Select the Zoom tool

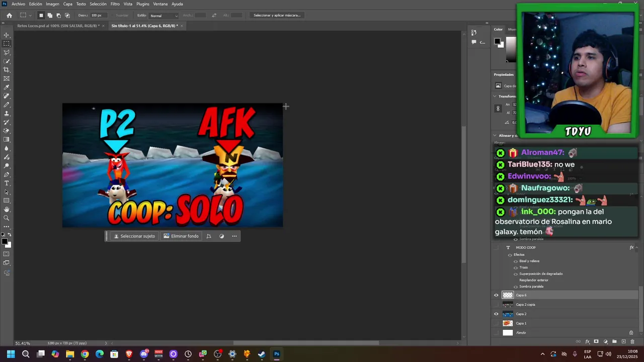click(x=7, y=218)
